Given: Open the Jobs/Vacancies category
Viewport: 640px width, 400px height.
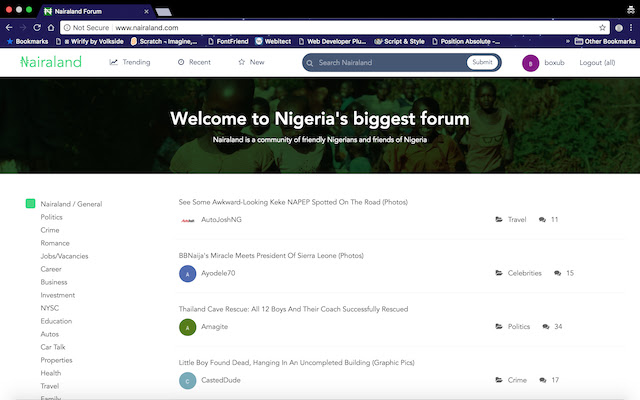Looking at the screenshot, I should coord(64,256).
